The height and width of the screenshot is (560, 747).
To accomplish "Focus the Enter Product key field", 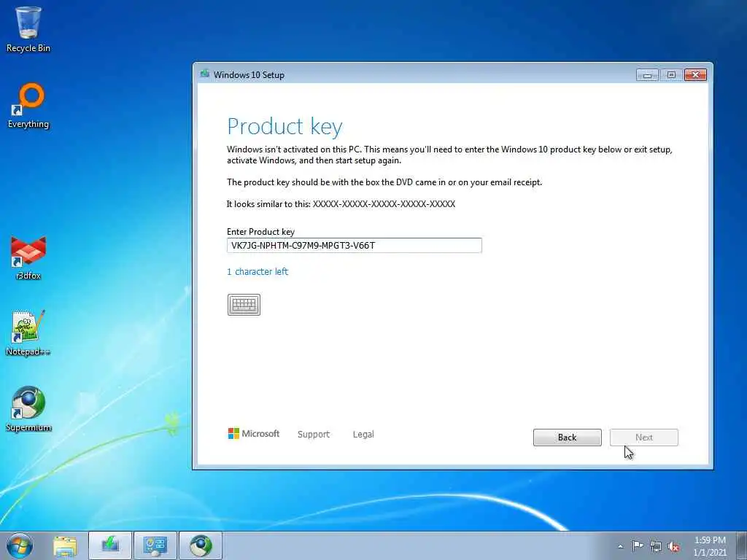I will (355, 245).
